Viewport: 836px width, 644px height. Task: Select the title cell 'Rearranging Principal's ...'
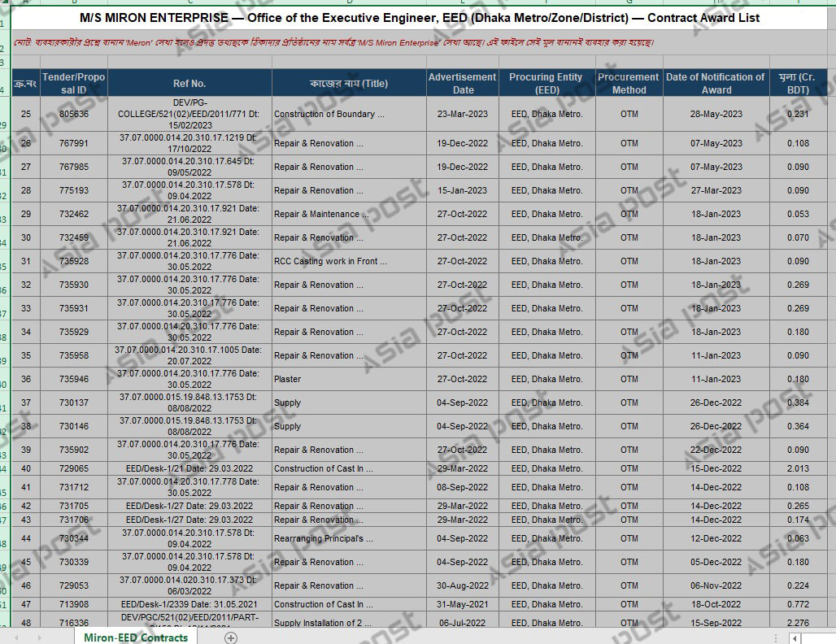(x=349, y=538)
